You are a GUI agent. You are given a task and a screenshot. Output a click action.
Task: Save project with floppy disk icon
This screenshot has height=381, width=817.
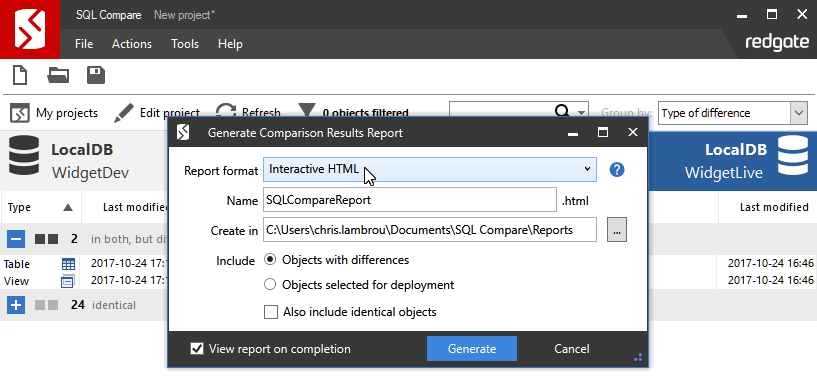[x=96, y=75]
